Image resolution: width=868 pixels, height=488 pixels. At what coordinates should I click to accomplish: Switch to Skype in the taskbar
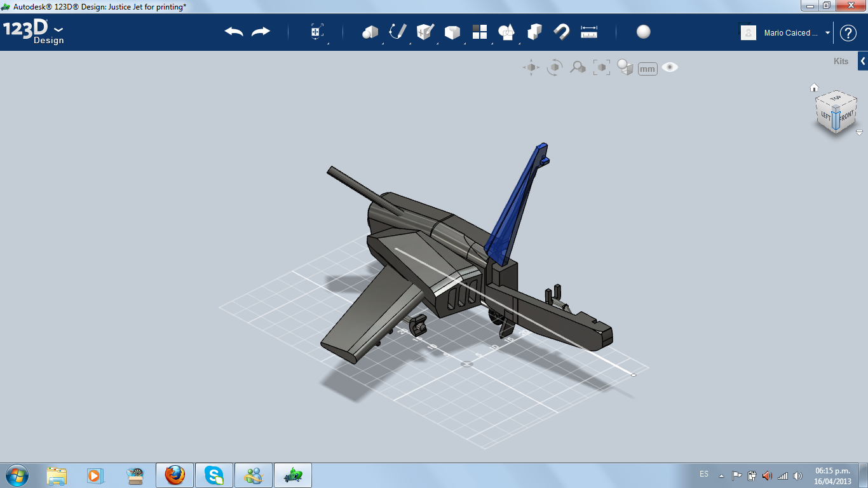point(214,475)
